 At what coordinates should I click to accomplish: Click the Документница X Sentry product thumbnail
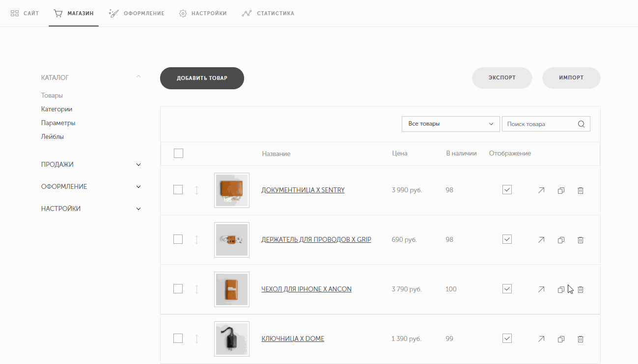point(232,190)
